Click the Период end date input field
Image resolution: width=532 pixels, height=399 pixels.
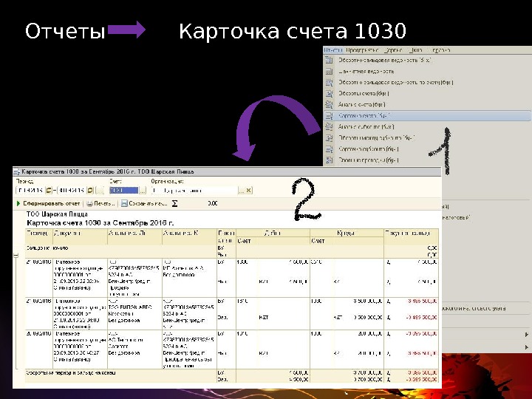[72, 191]
